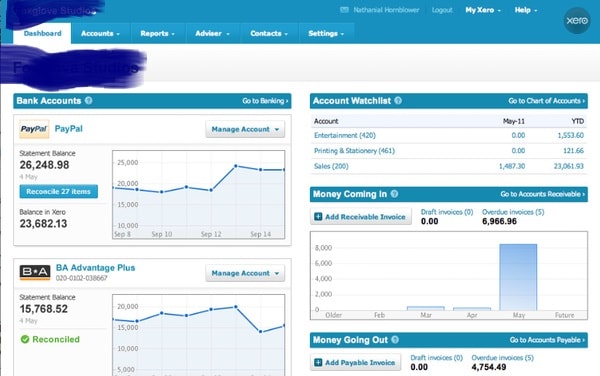Click the May bar in receivables chart

pos(518,277)
